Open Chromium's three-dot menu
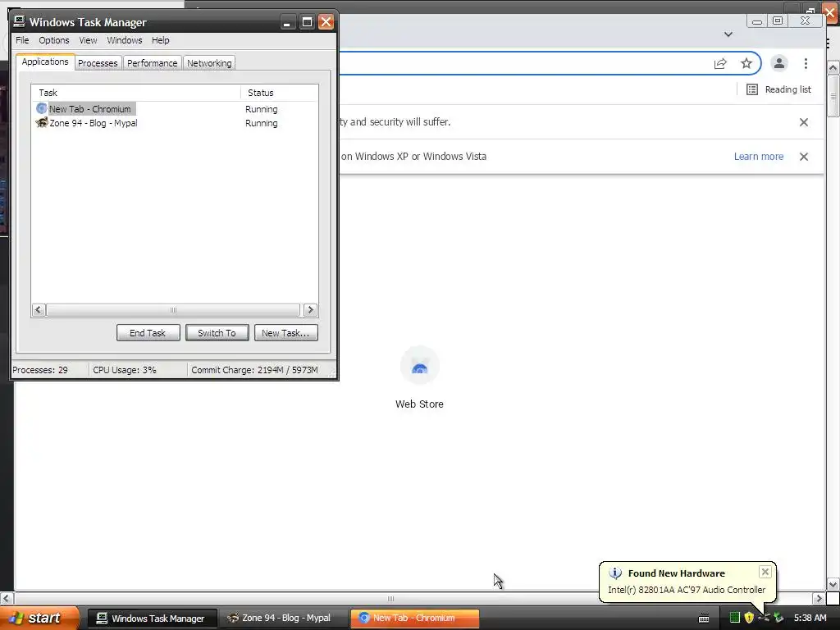Screen dimensions: 840x630 tap(806, 63)
